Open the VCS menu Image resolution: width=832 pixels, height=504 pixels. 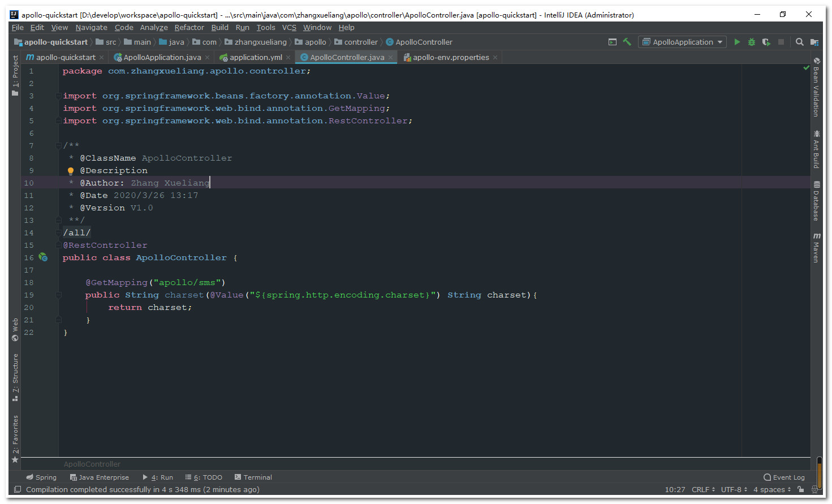tap(289, 27)
